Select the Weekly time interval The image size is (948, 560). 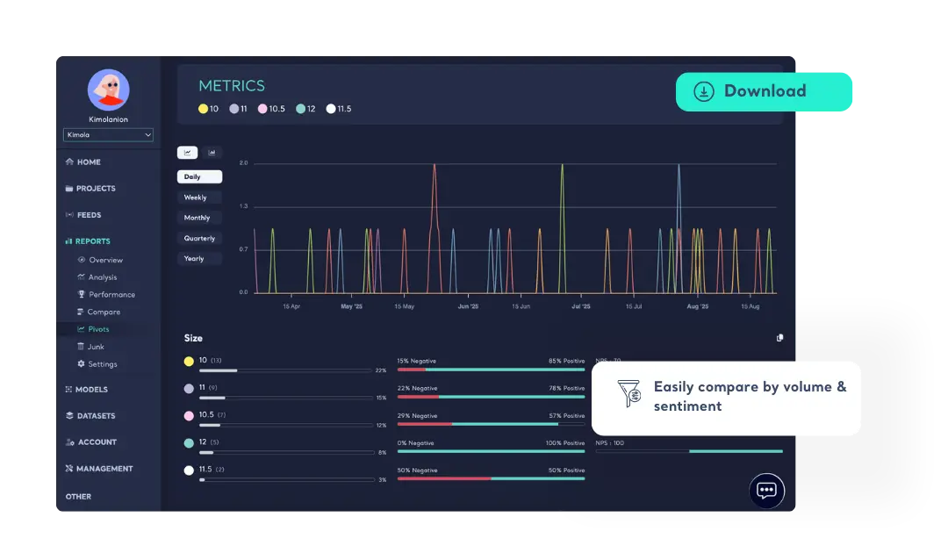coord(196,197)
